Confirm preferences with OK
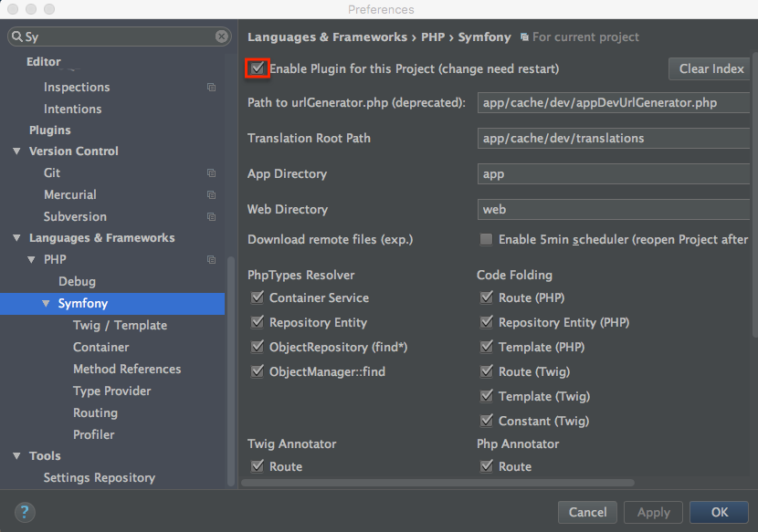Image resolution: width=758 pixels, height=532 pixels. (x=720, y=512)
